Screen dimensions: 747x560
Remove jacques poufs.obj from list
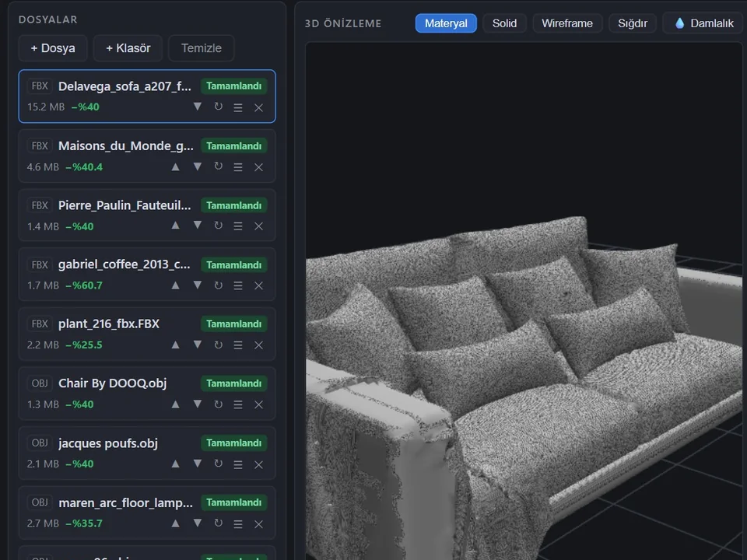pos(258,464)
